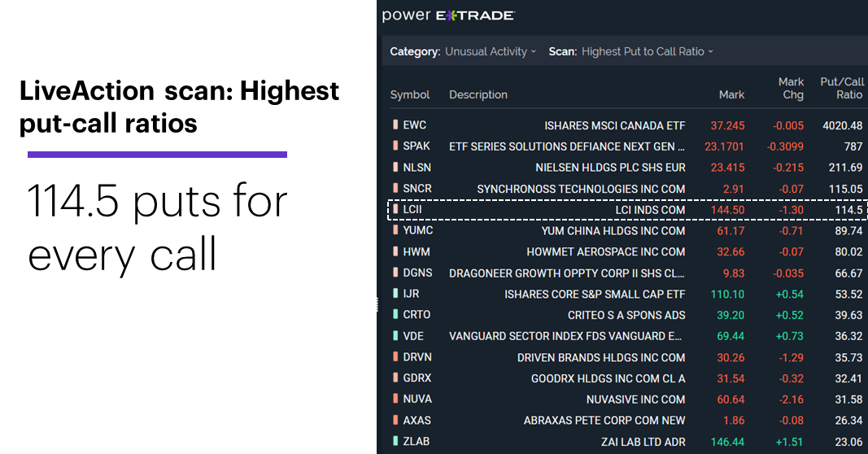The height and width of the screenshot is (454, 868).
Task: Select the EWC symbol
Action: (415, 125)
